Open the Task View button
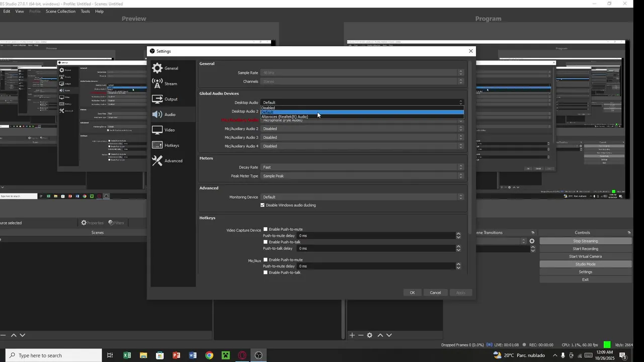The width and height of the screenshot is (644, 362). click(110, 355)
